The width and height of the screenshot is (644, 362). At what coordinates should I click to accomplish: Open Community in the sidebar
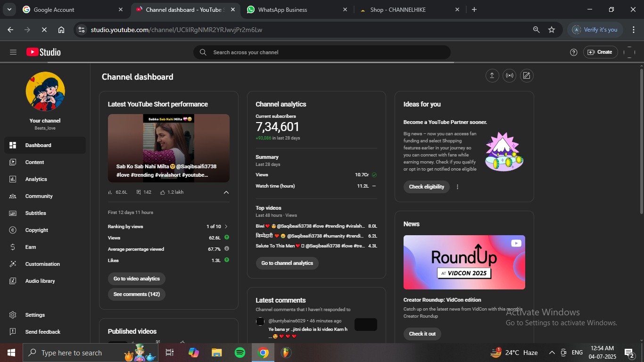[45, 196]
